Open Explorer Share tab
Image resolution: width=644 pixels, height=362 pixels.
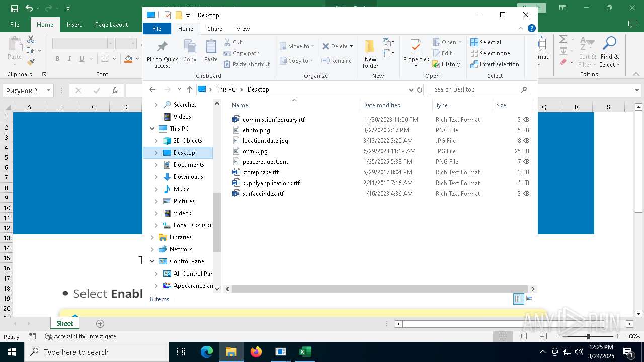click(x=215, y=29)
